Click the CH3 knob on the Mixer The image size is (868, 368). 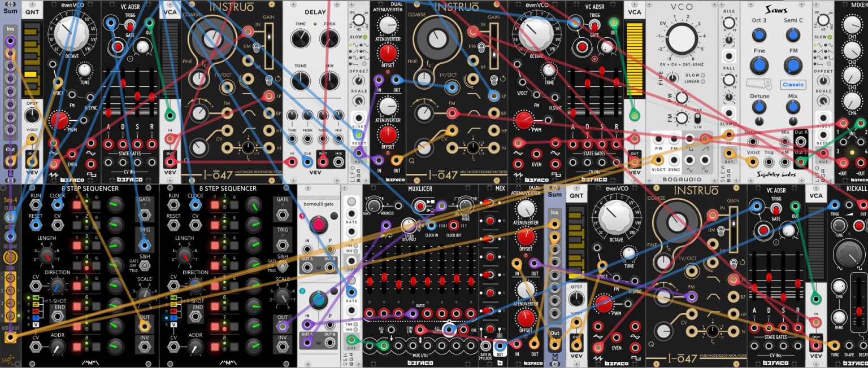[853, 77]
